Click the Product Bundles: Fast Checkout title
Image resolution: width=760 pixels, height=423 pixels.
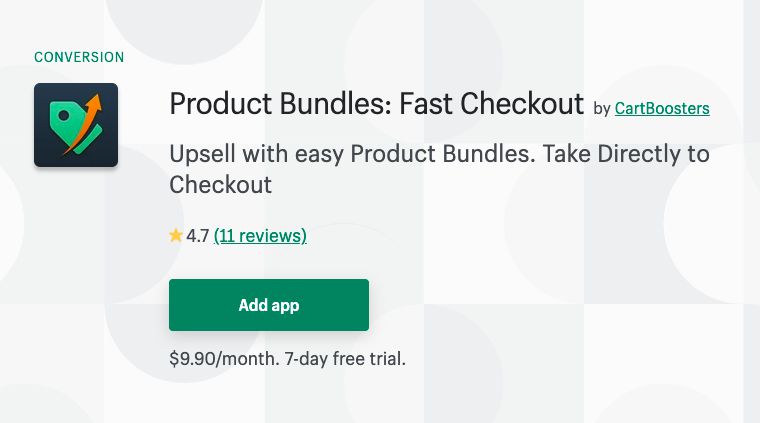[376, 104]
